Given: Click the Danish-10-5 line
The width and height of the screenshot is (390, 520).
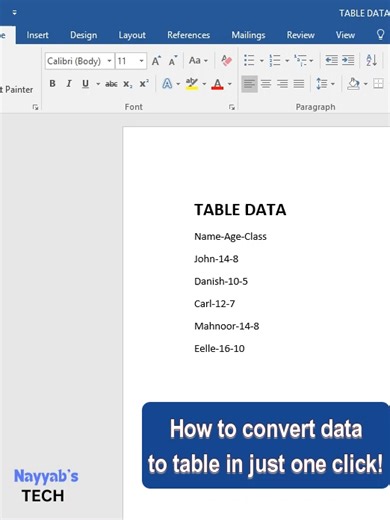Looking at the screenshot, I should tap(221, 281).
